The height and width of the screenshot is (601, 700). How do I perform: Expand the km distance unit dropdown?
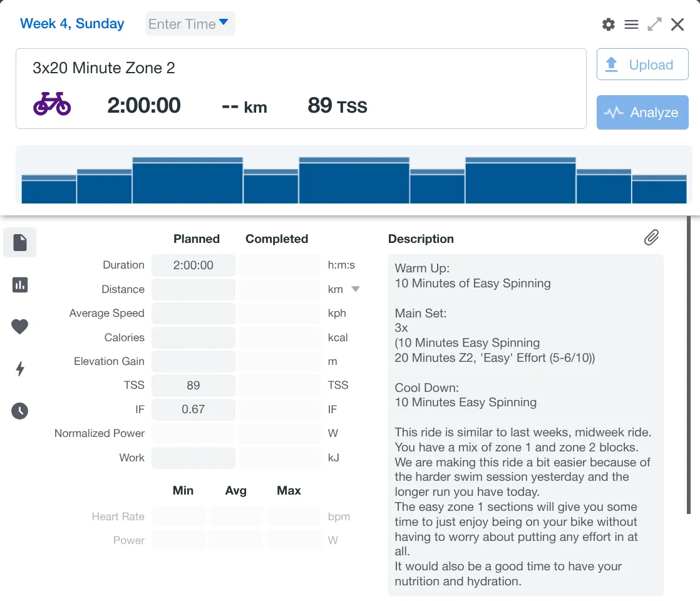[355, 289]
